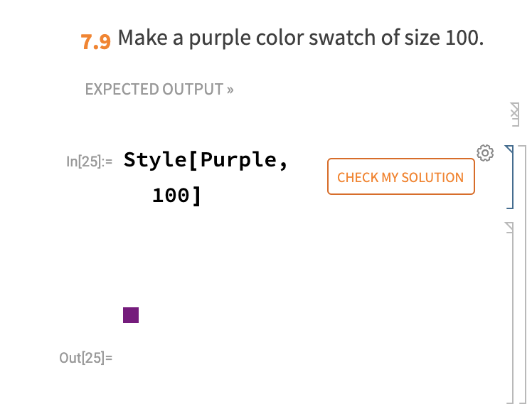Viewport: 532px width, 414px height.
Task: Click the triangle flag atop output cell bracket
Action: point(509,227)
